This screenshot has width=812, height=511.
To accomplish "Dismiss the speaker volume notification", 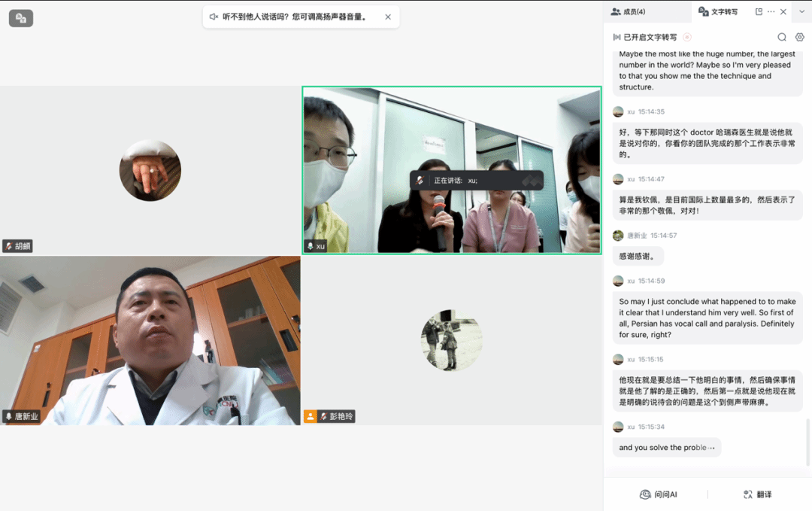I will tap(388, 17).
